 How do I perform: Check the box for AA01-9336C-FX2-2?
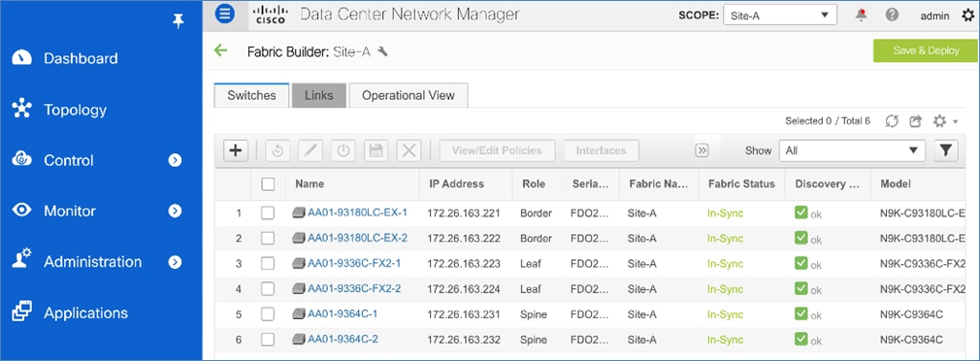coord(268,289)
